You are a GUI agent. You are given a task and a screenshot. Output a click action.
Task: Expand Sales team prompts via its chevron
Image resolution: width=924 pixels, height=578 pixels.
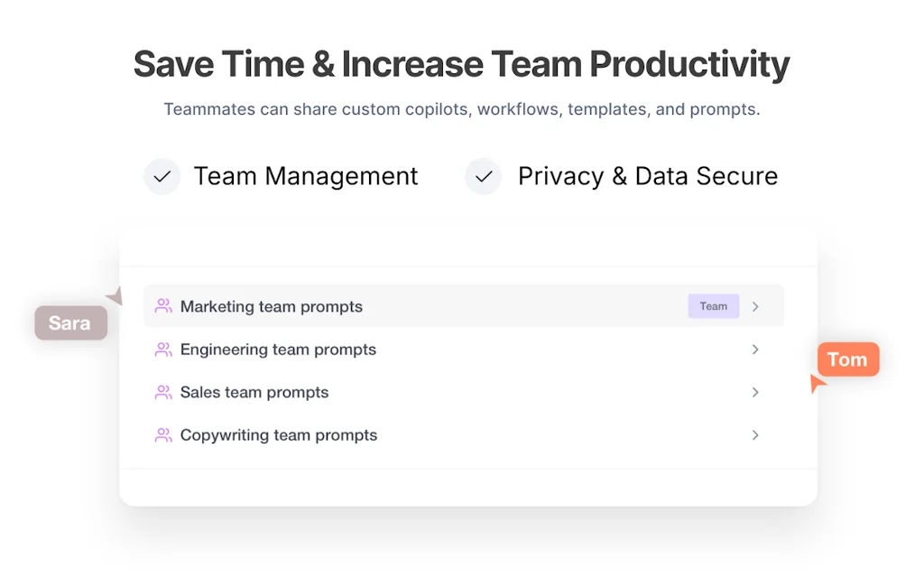tap(755, 392)
